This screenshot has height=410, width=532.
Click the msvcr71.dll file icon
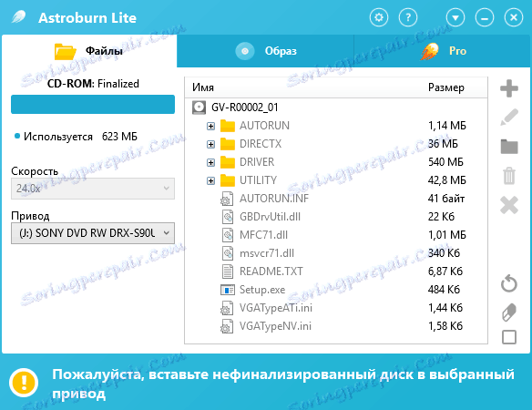click(x=228, y=253)
